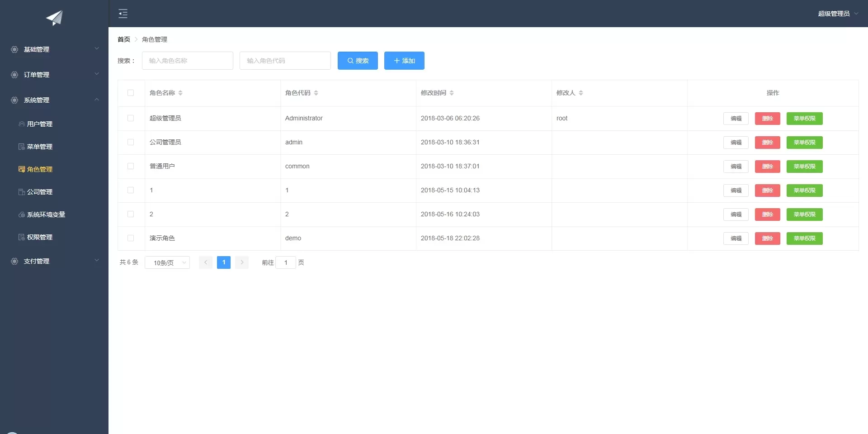This screenshot has height=434, width=868.
Task: Collapse the sidebar with the fold icon
Action: tap(123, 14)
